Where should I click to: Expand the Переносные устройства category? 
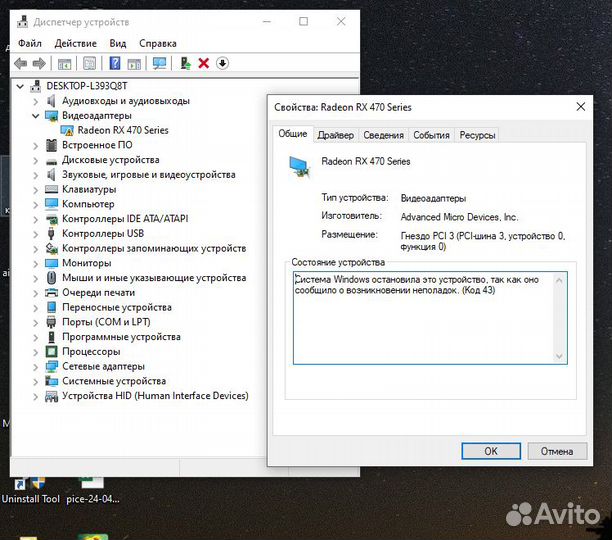coord(36,308)
